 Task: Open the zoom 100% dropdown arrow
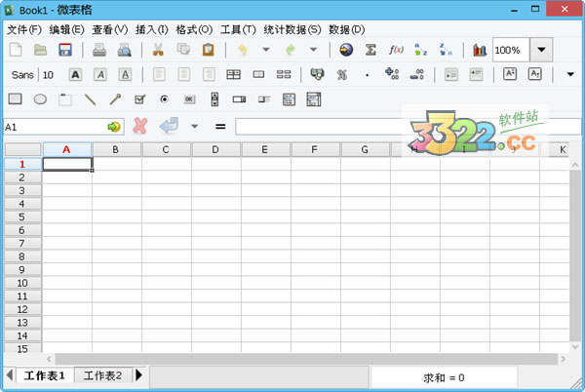coord(541,50)
